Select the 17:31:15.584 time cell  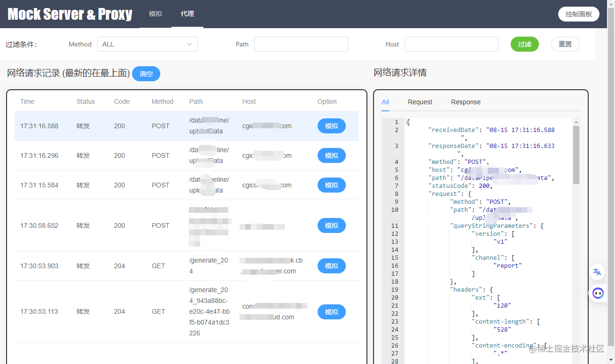click(x=39, y=185)
